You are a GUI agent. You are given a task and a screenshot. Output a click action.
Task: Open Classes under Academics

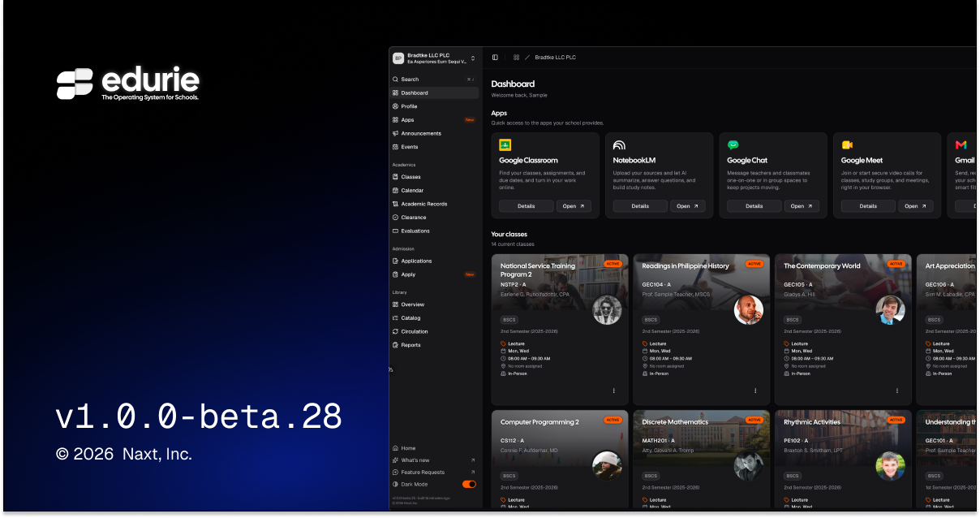[434, 177]
